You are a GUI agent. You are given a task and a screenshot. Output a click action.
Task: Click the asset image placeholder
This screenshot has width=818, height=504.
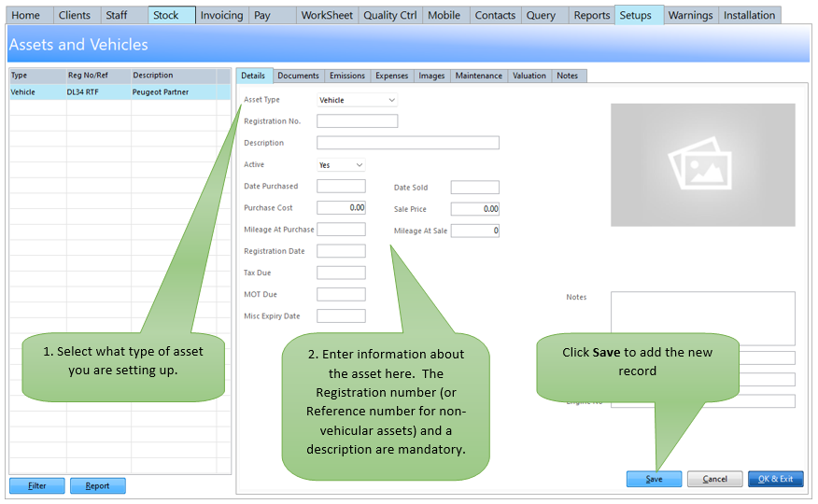703,164
